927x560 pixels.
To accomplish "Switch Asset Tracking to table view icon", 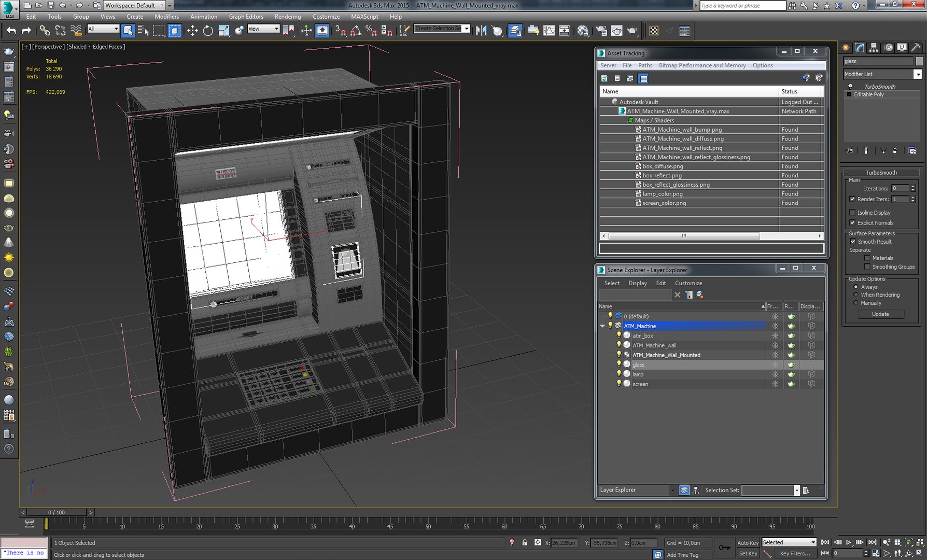I will [x=643, y=78].
